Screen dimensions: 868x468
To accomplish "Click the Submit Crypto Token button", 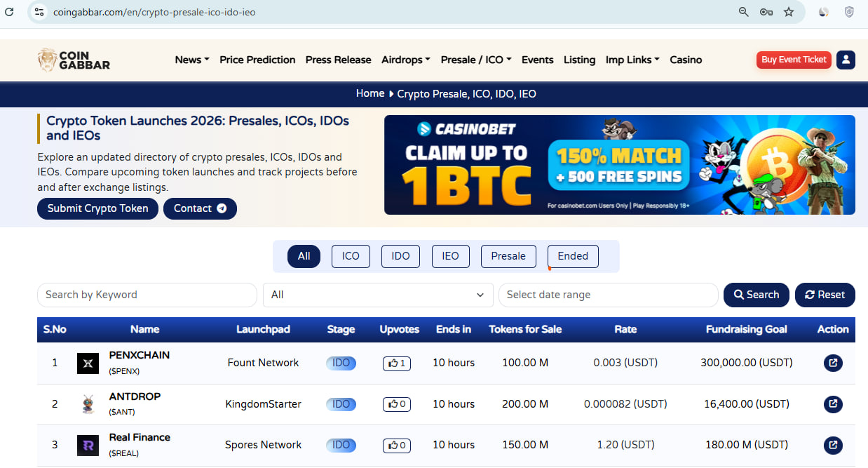I will 97,208.
